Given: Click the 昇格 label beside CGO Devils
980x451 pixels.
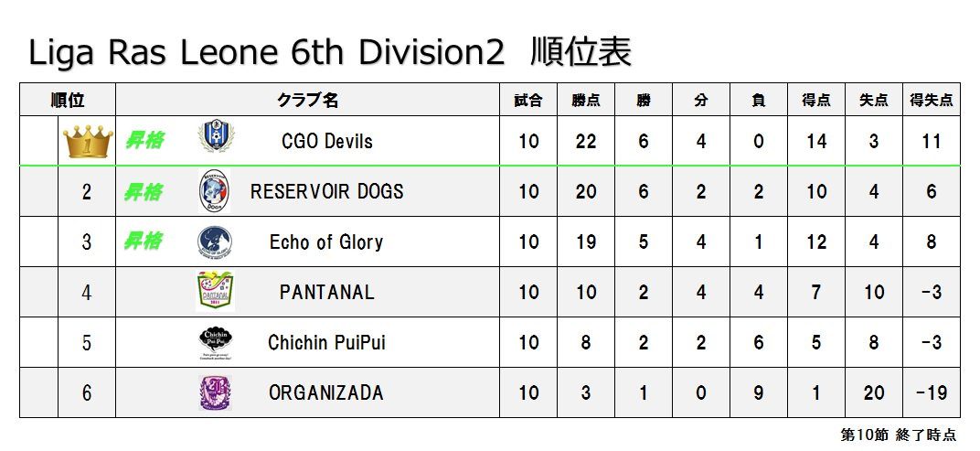Looking at the screenshot, I should pos(144,141).
